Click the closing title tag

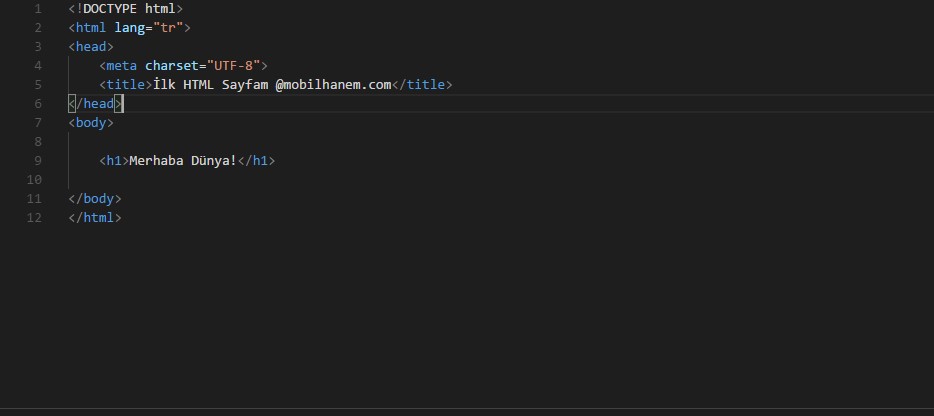point(422,85)
